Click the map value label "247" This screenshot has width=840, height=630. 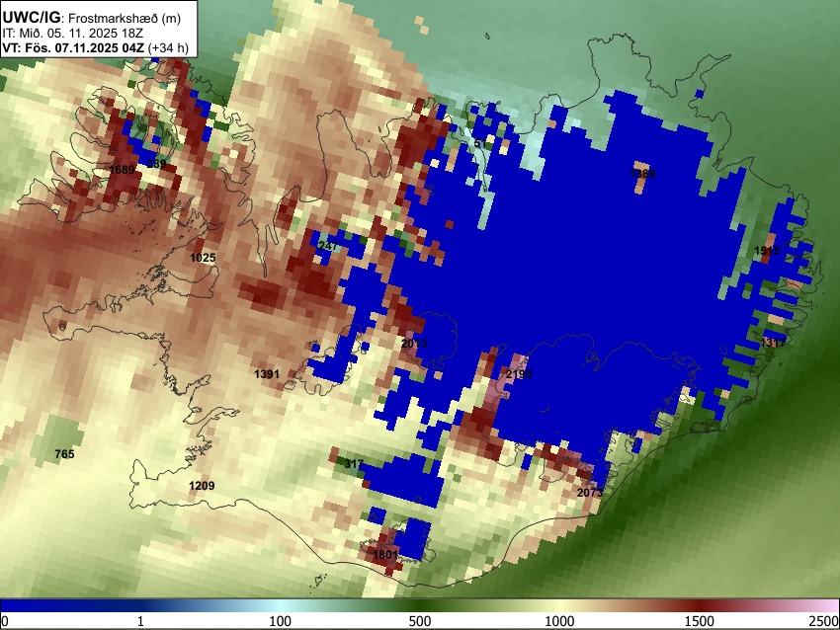tap(328, 246)
